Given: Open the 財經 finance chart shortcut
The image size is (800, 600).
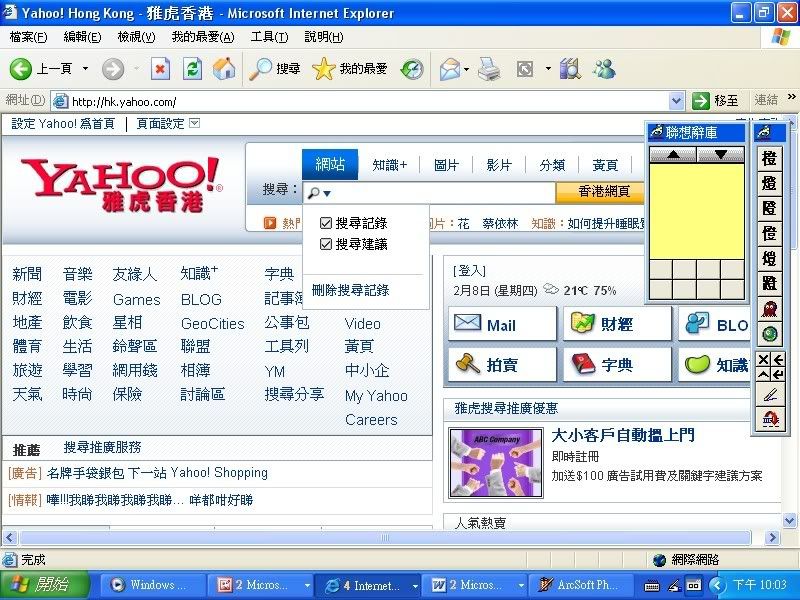Looking at the screenshot, I should coord(617,324).
